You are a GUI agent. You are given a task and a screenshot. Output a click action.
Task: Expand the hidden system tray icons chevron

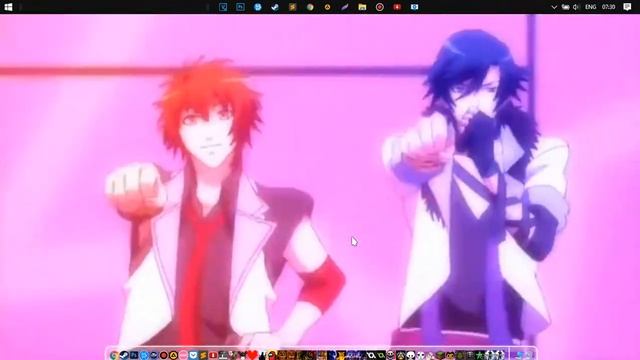[554, 7]
